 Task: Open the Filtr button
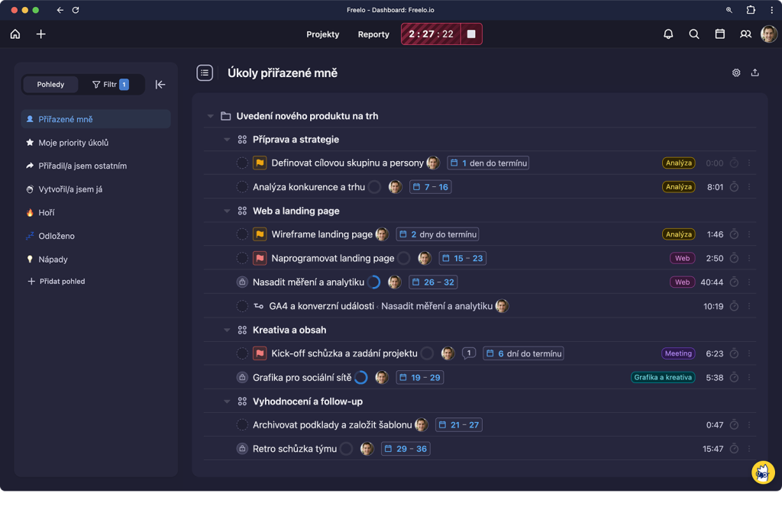(111, 84)
